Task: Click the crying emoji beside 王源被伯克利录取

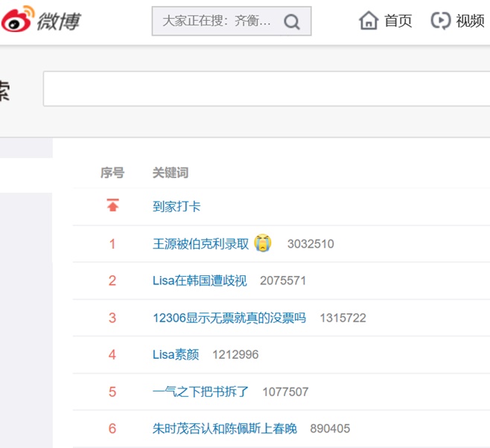Action: coord(262,243)
